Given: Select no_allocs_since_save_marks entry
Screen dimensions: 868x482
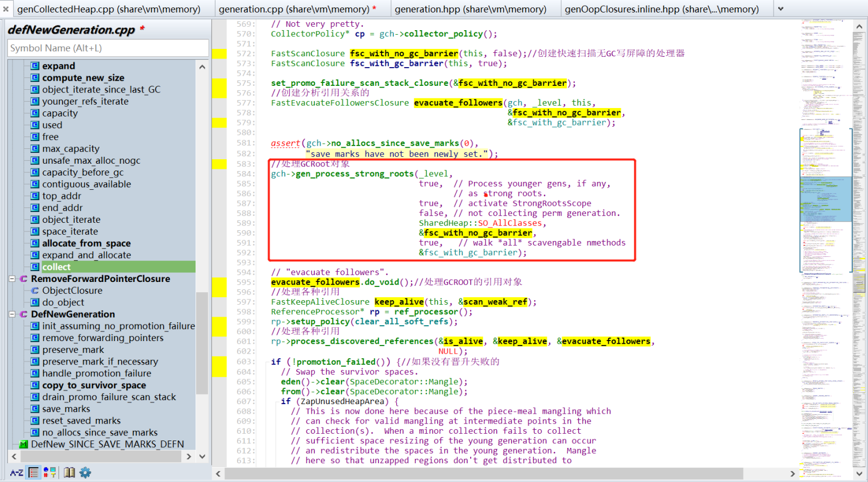Looking at the screenshot, I should pyautogui.click(x=99, y=433).
